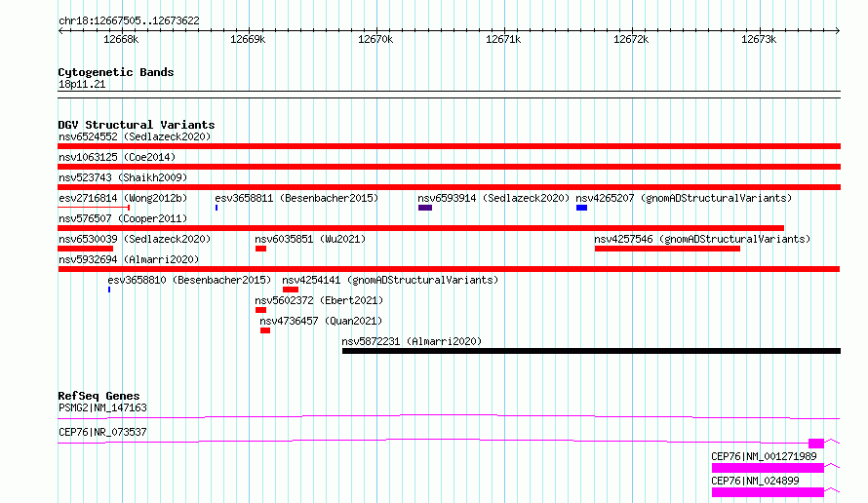Select the red bar under nsv576507

coord(420,228)
